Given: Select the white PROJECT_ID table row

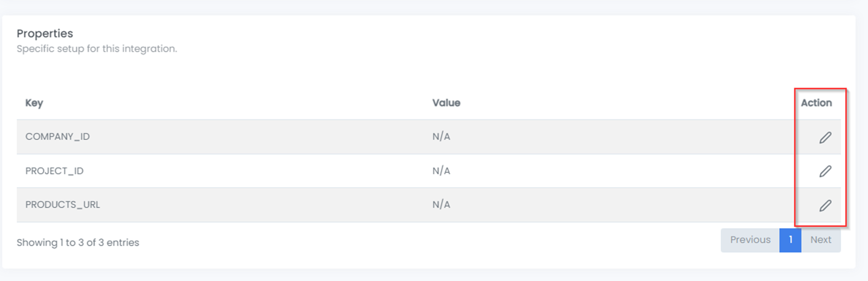Looking at the screenshot, I should [x=428, y=171].
